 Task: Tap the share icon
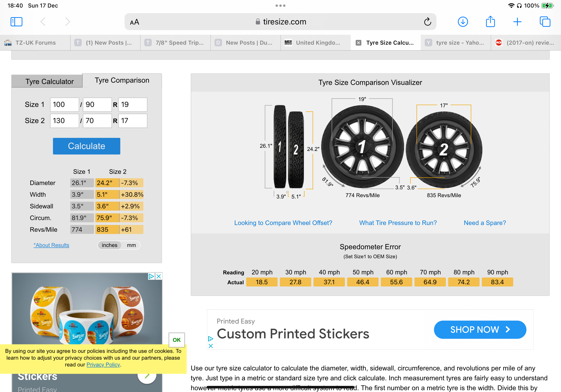(x=490, y=22)
